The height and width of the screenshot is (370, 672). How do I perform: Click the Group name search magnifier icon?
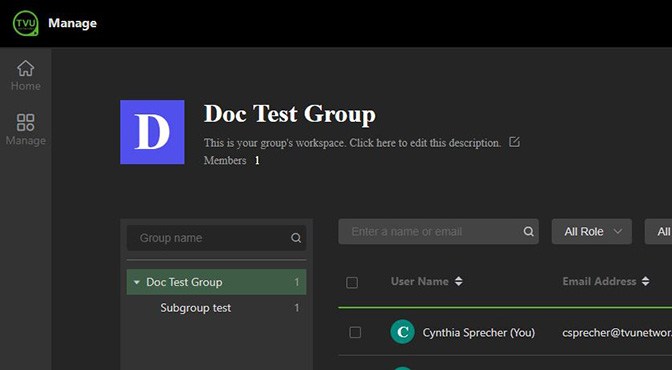pyautogui.click(x=296, y=238)
